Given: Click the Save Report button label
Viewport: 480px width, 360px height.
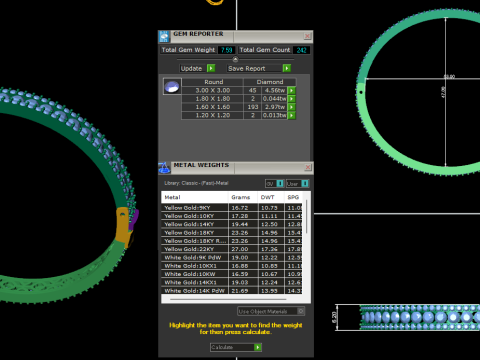Looking at the screenshot, I should 247,68.
